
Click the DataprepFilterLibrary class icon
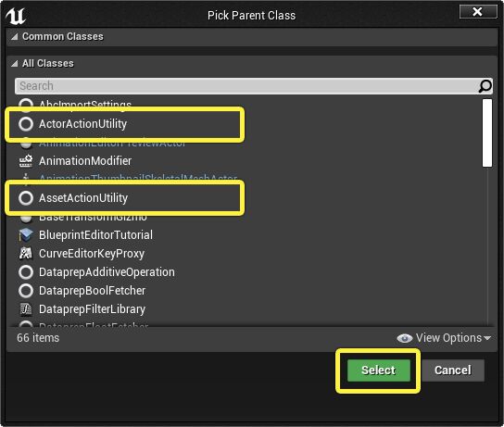coord(26,309)
